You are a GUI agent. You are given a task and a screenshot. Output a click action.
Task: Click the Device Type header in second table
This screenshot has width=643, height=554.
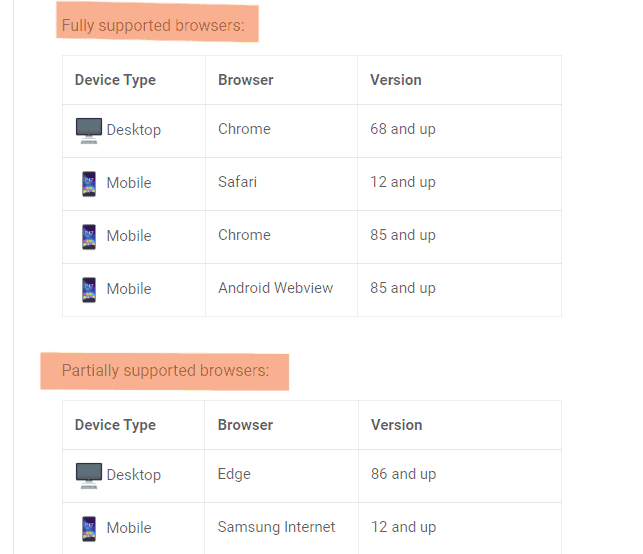(x=115, y=425)
